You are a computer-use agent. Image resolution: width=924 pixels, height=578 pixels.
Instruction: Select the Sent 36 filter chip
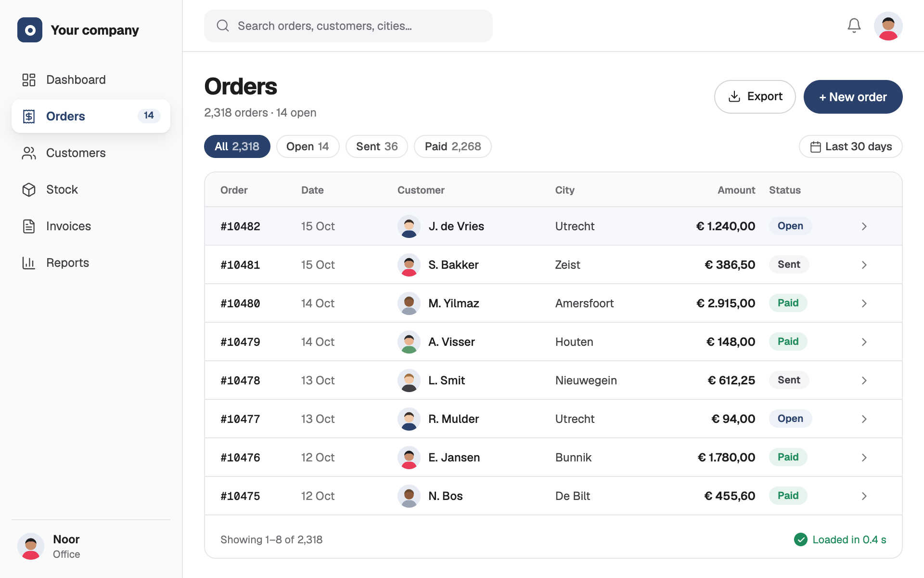point(377,146)
